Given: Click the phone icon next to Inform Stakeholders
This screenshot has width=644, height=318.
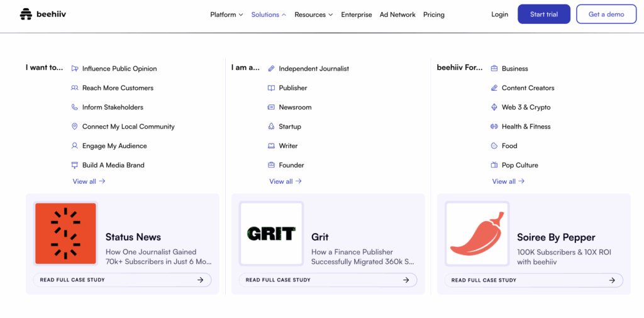Looking at the screenshot, I should pos(75,107).
